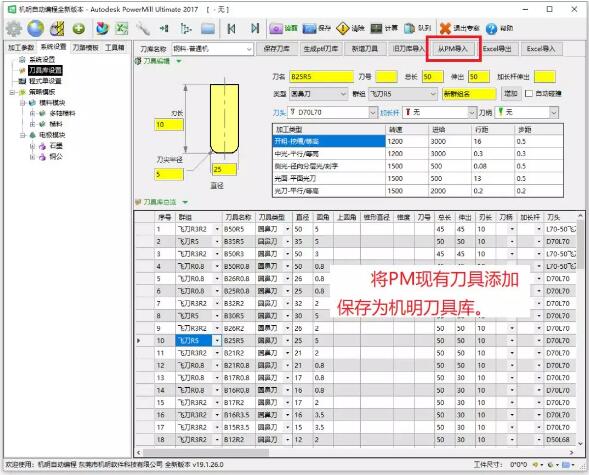Viewport: 589px width, 475px height.
Task: Click the 直径 field showing 25
Action: coord(224,169)
